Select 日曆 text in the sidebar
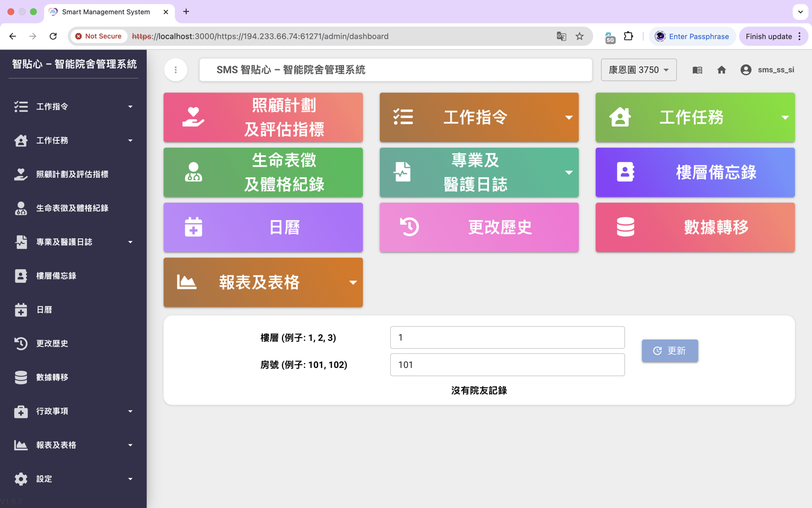 point(44,310)
